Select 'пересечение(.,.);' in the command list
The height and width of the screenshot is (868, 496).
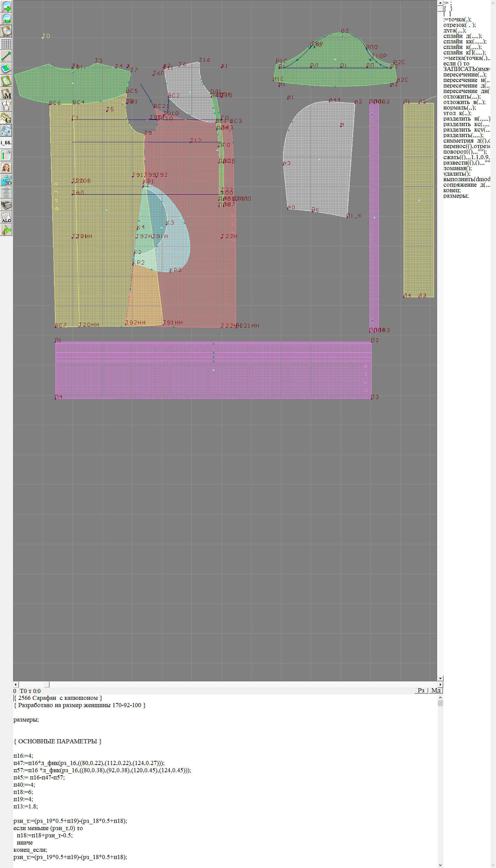point(464,75)
